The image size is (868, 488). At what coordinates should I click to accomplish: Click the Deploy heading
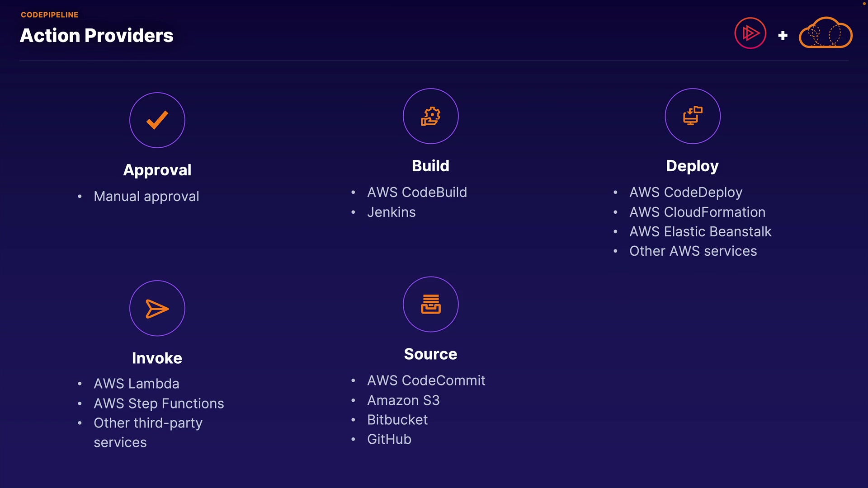692,166
